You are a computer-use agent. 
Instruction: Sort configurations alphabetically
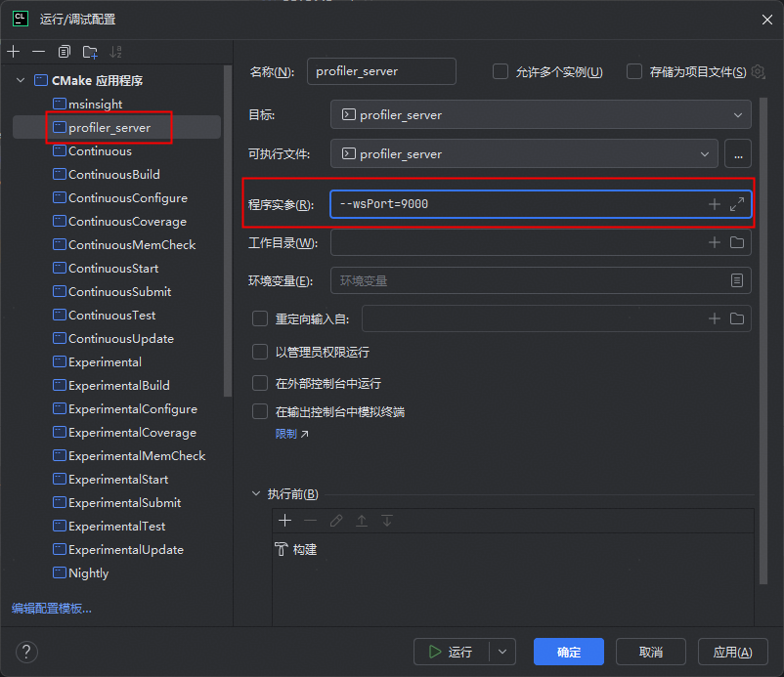pyautogui.click(x=115, y=52)
